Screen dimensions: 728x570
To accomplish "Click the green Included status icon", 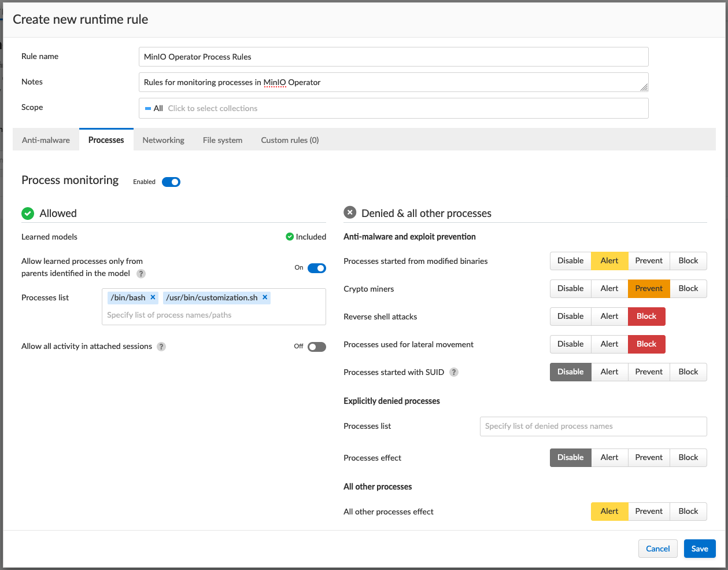I will 290,237.
